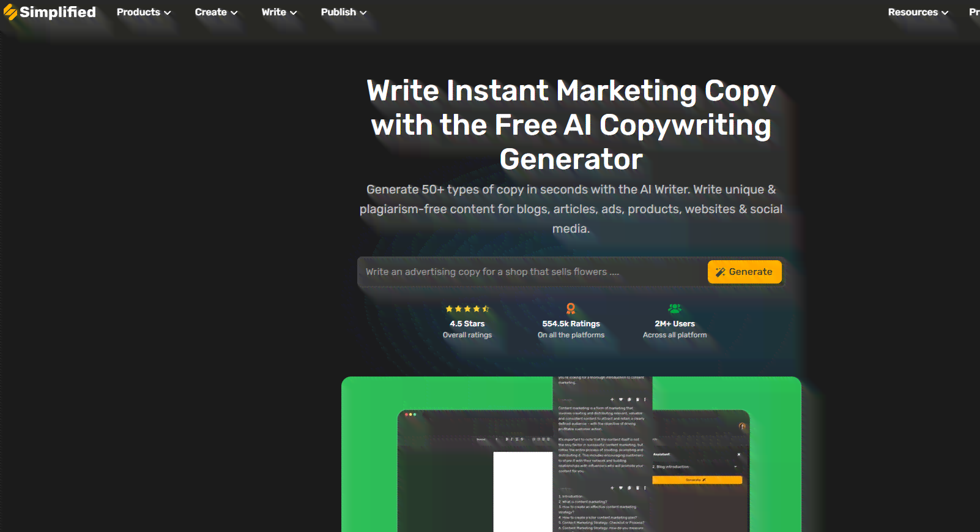Expand the chevron next to Products
This screenshot has height=532, width=980.
click(x=167, y=13)
